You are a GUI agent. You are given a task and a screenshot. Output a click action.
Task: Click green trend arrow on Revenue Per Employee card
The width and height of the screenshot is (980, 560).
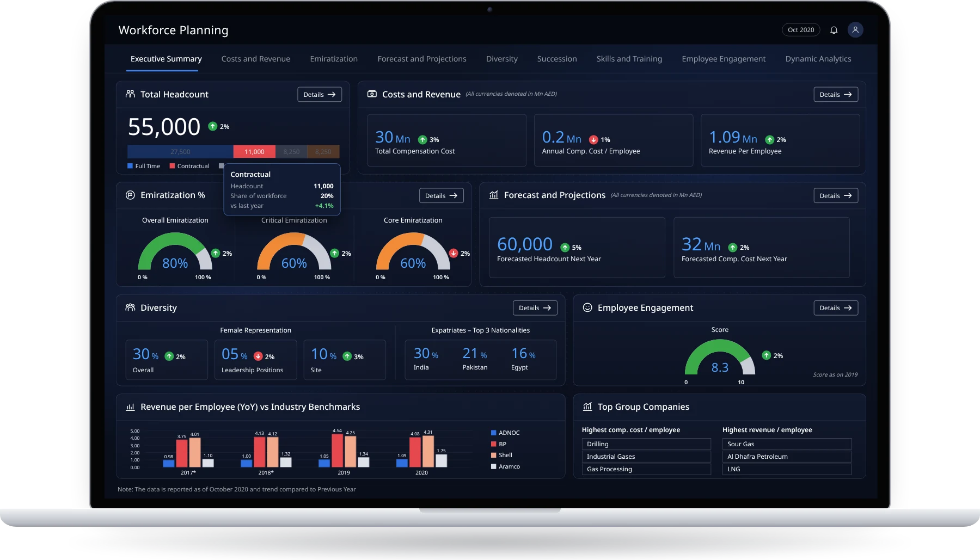[769, 140]
